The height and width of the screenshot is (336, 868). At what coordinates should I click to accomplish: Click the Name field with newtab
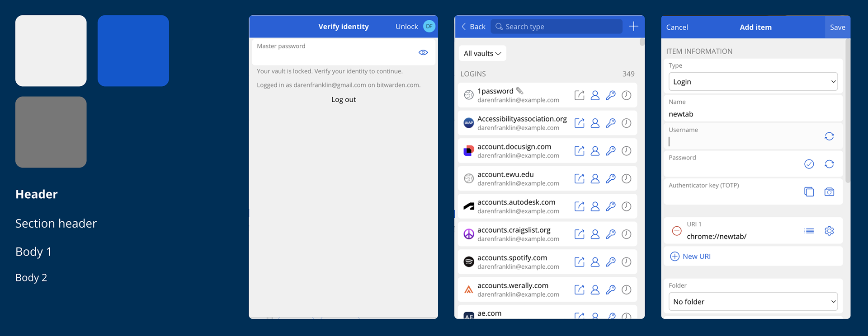pos(753,108)
